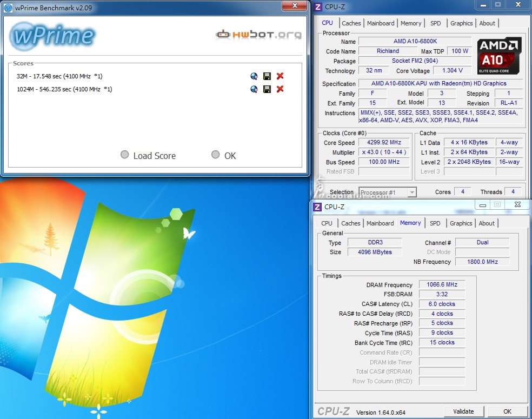Minimize the top CPU-Z window
532x419 pixels.
483,5
